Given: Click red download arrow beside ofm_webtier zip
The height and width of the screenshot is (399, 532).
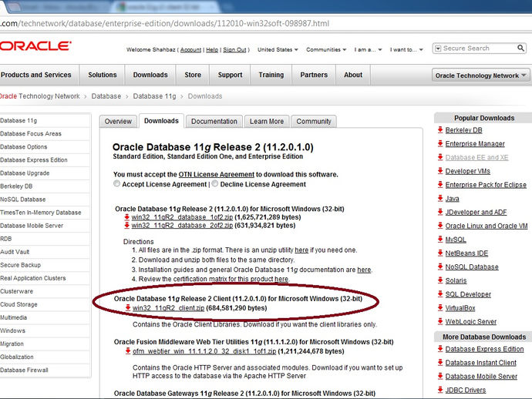Looking at the screenshot, I should pyautogui.click(x=128, y=351).
